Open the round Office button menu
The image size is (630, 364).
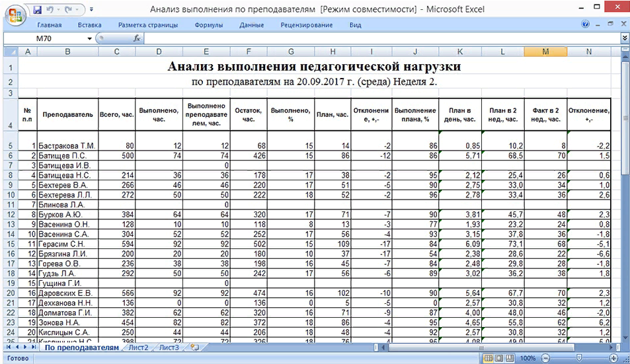click(x=15, y=15)
